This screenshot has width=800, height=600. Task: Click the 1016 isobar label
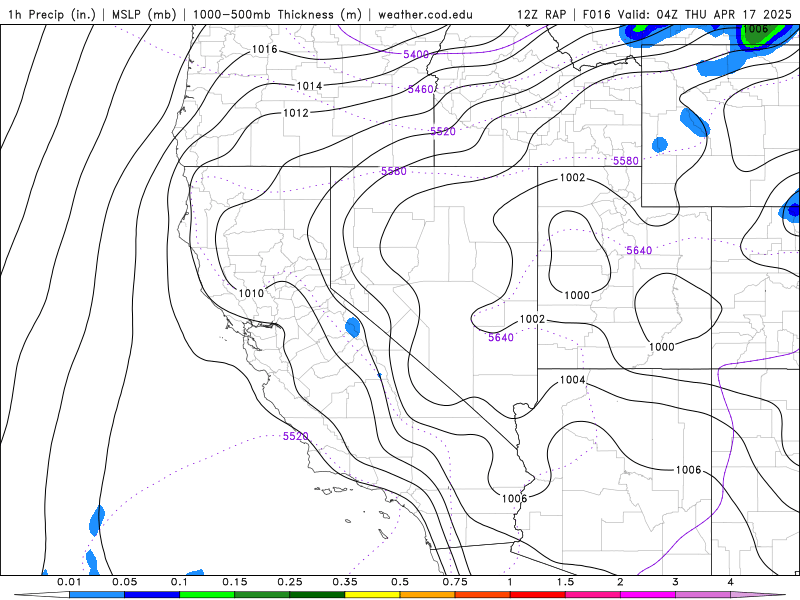265,49
